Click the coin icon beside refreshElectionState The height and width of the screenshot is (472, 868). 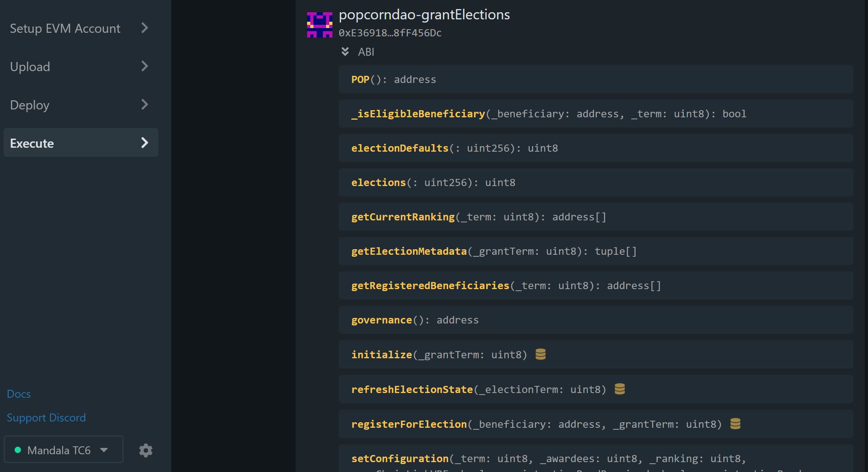(620, 389)
